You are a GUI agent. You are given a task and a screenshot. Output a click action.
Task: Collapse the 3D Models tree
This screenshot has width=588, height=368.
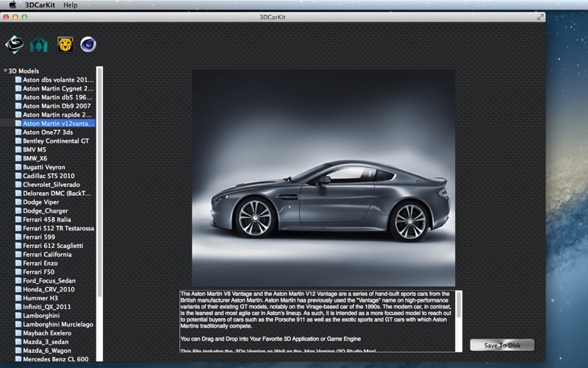pyautogui.click(x=5, y=71)
